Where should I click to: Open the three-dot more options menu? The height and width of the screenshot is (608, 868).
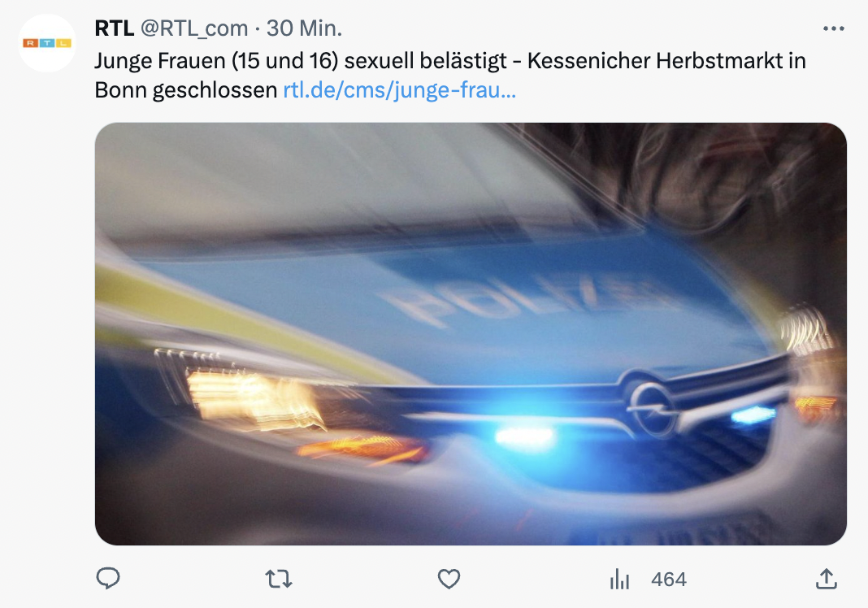tap(833, 28)
